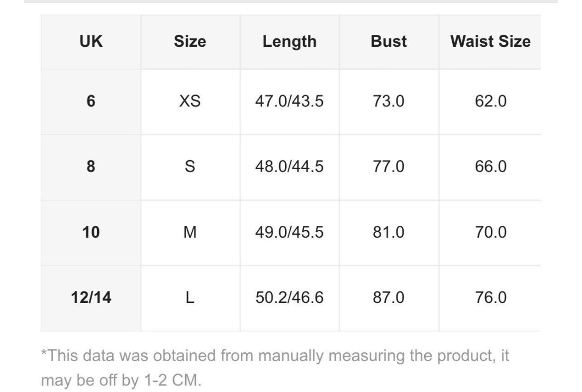
Task: Click the 73.0 bust measurement
Action: [388, 101]
